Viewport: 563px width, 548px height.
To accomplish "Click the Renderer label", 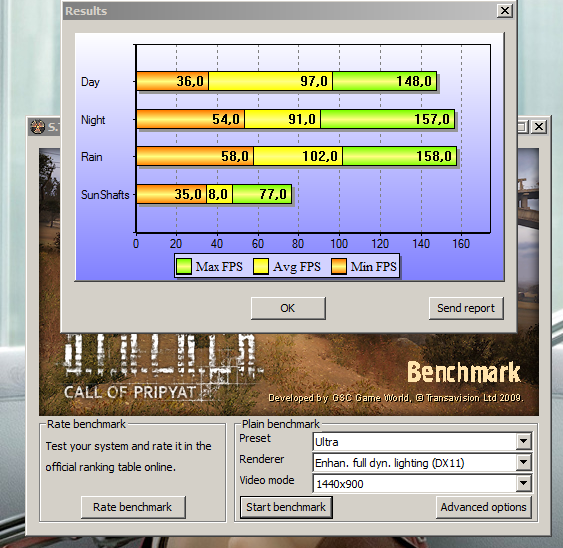I will [261, 459].
